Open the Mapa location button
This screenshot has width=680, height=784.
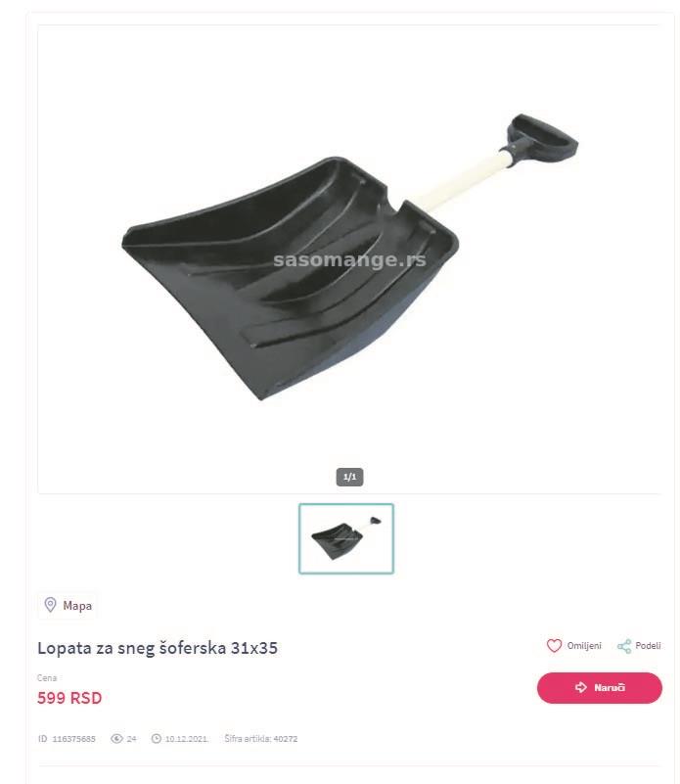(x=67, y=606)
